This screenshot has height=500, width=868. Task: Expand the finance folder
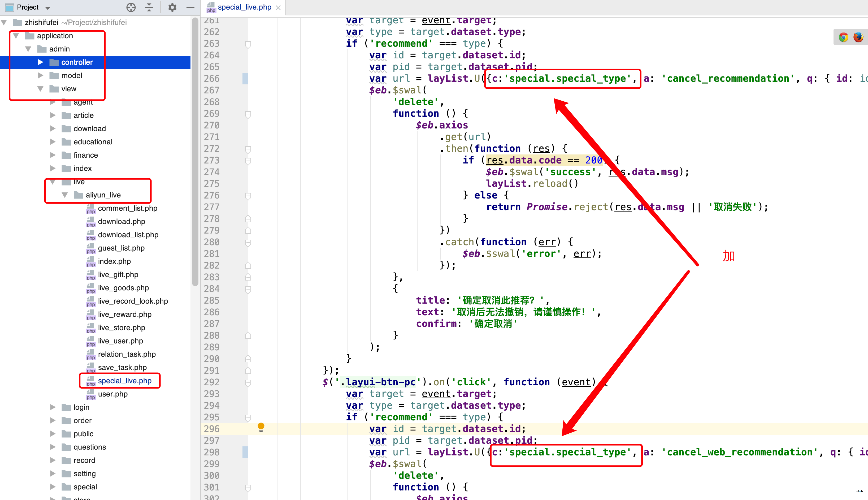click(x=53, y=155)
